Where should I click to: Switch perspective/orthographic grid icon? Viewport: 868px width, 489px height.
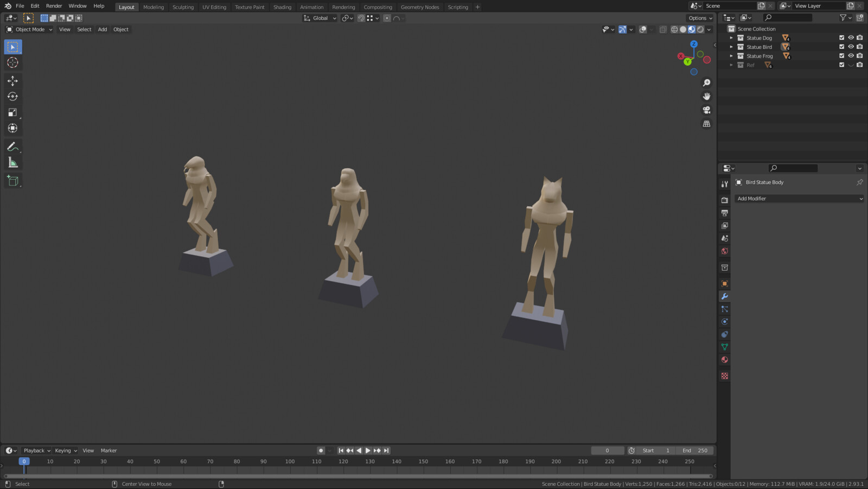point(706,124)
